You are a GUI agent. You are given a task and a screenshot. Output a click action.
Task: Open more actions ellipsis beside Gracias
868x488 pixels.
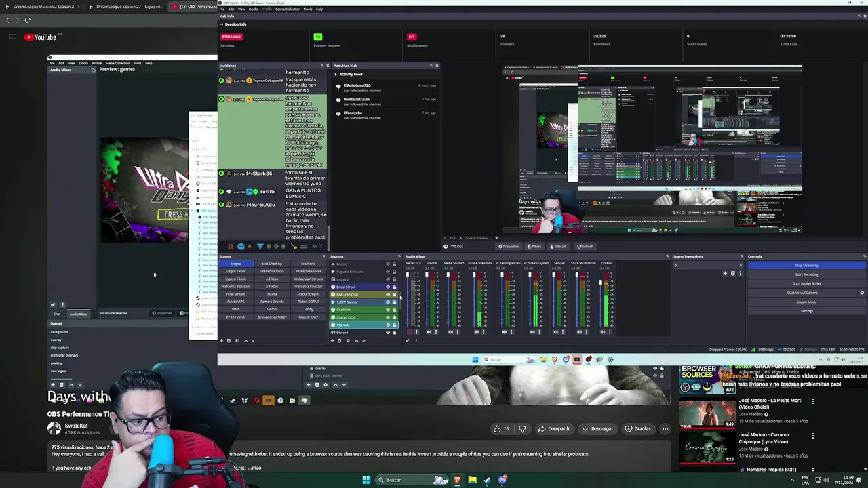[665, 428]
